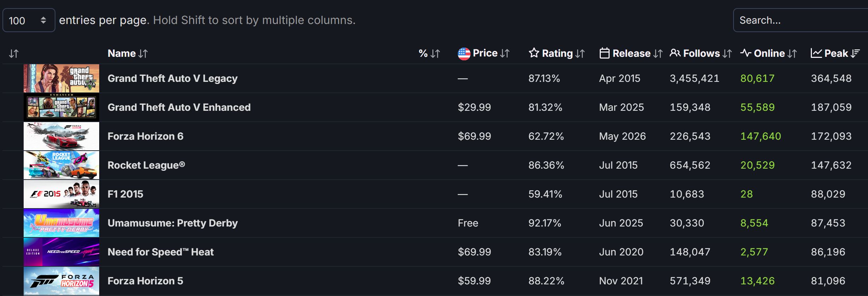Click the Search input field
The height and width of the screenshot is (296, 868).
pos(801,20)
